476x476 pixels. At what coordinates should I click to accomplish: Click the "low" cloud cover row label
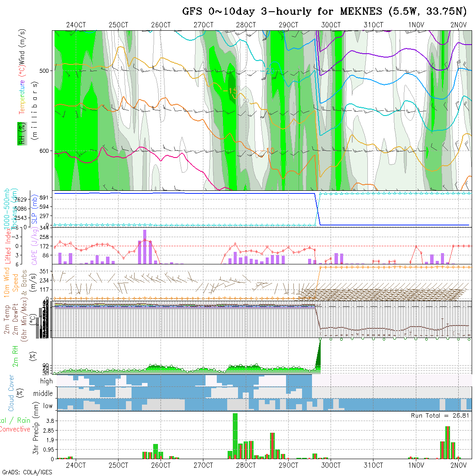(x=48, y=406)
